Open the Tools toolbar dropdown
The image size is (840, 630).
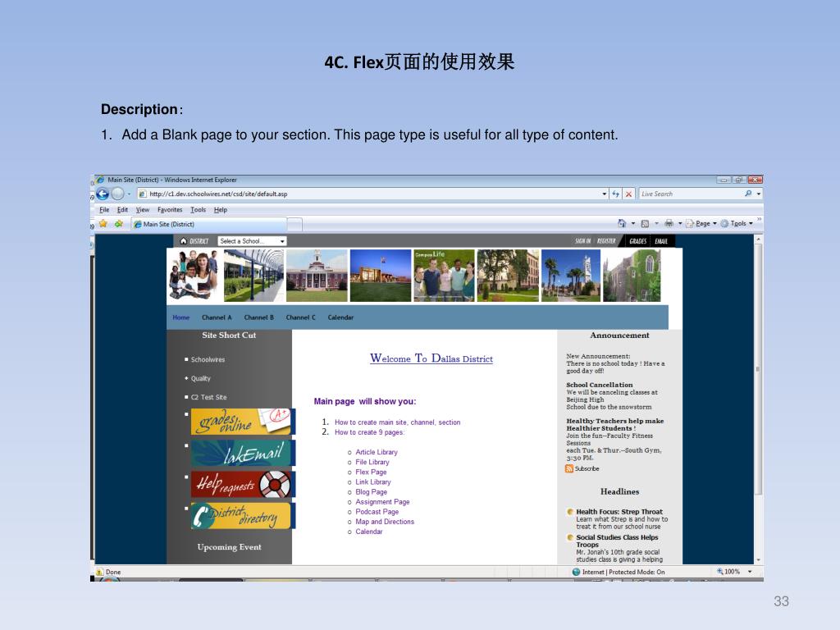(x=737, y=223)
